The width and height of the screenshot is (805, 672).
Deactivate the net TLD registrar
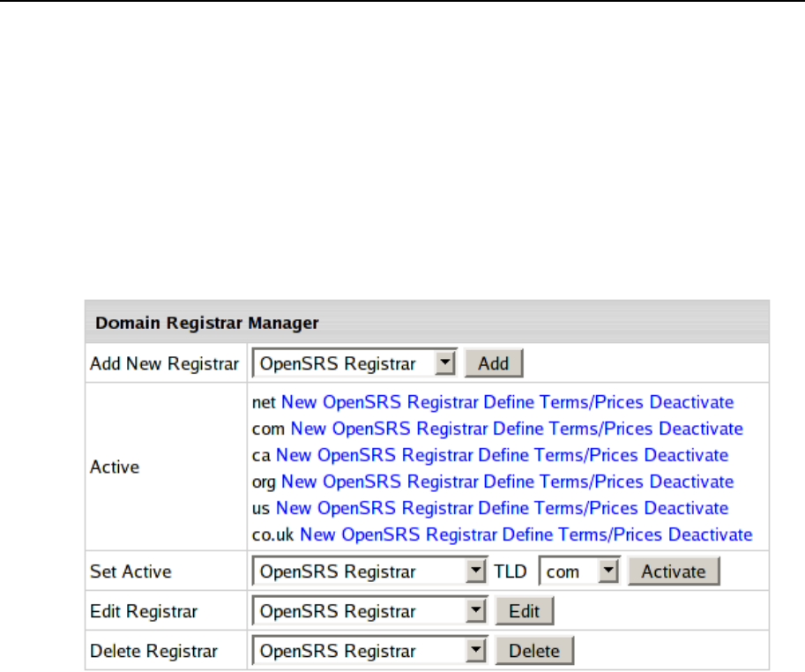coord(691,402)
